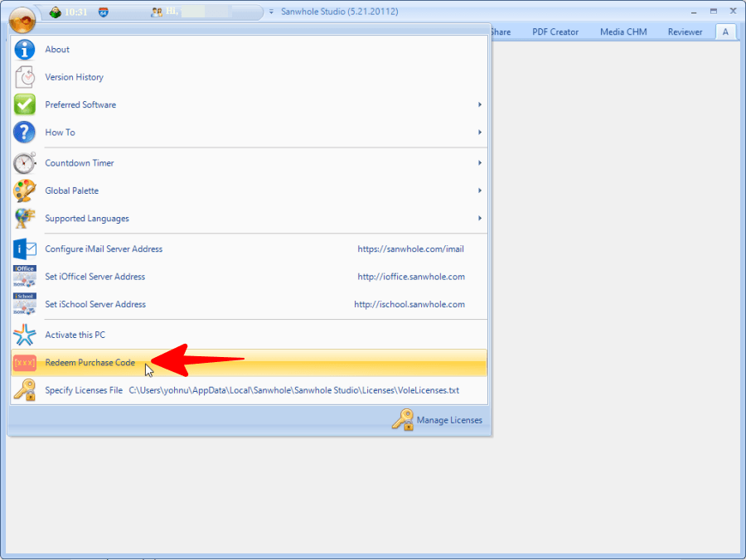Click the iOffice server icon
746x560 pixels.
click(25, 277)
